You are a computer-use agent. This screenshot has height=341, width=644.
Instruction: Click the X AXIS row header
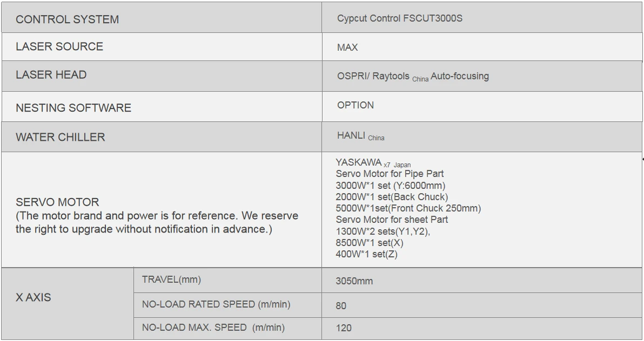[x=33, y=297]
